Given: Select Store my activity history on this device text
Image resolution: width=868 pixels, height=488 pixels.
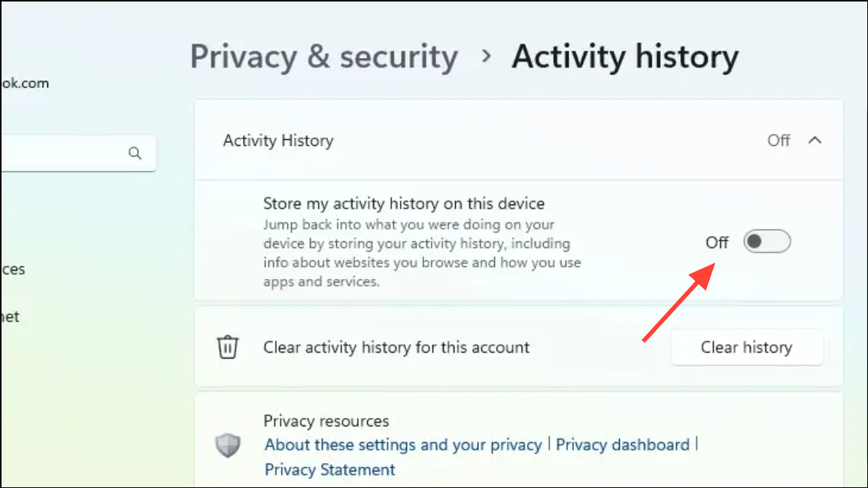Looking at the screenshot, I should point(403,203).
